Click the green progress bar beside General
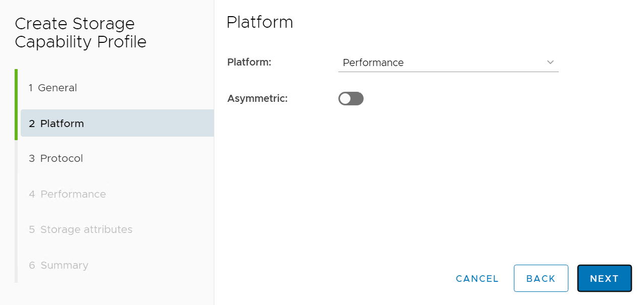This screenshot has height=305, width=644. [x=16, y=88]
